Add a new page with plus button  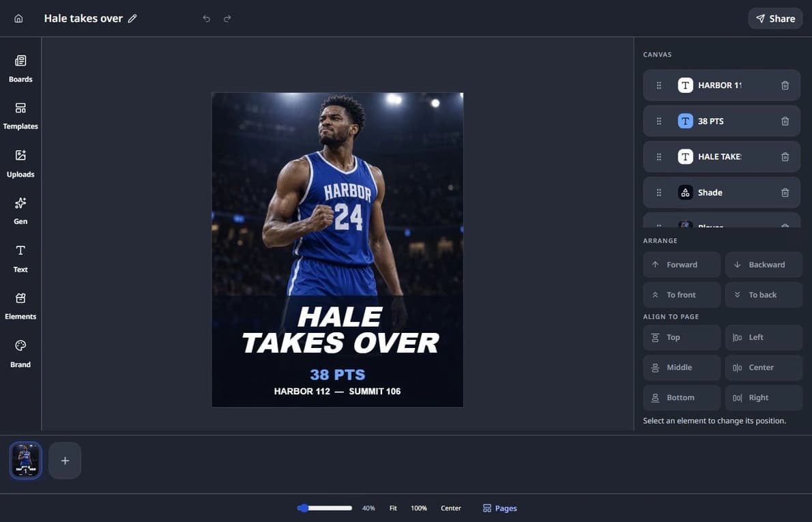tap(65, 461)
